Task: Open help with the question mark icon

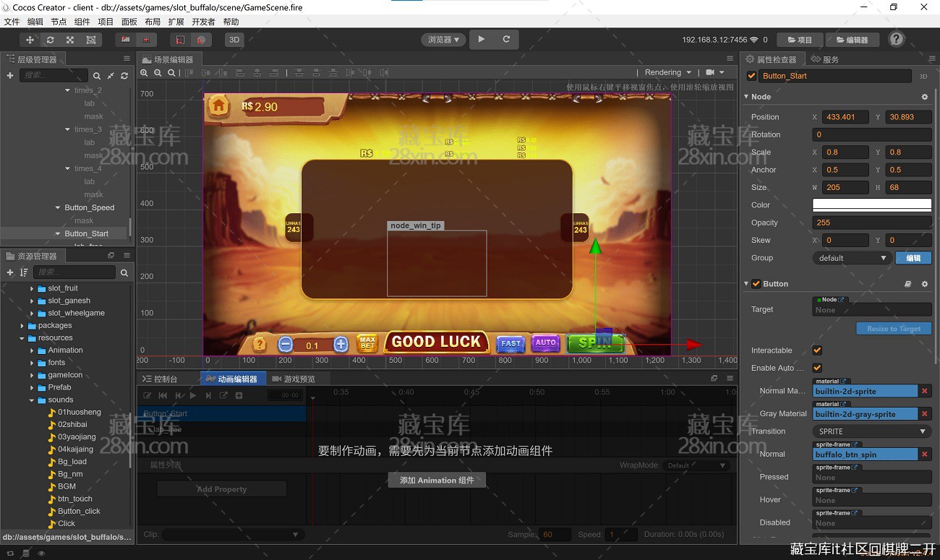Action: click(x=896, y=39)
